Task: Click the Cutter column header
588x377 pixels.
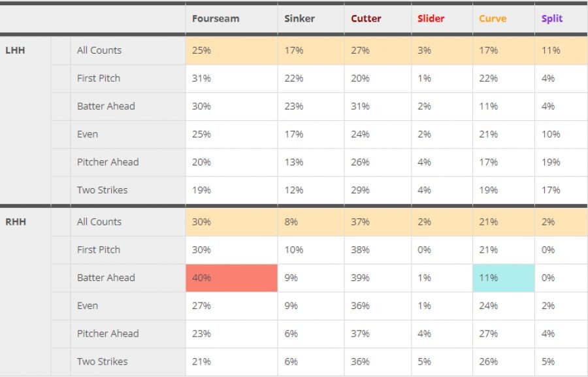Action: pos(366,18)
